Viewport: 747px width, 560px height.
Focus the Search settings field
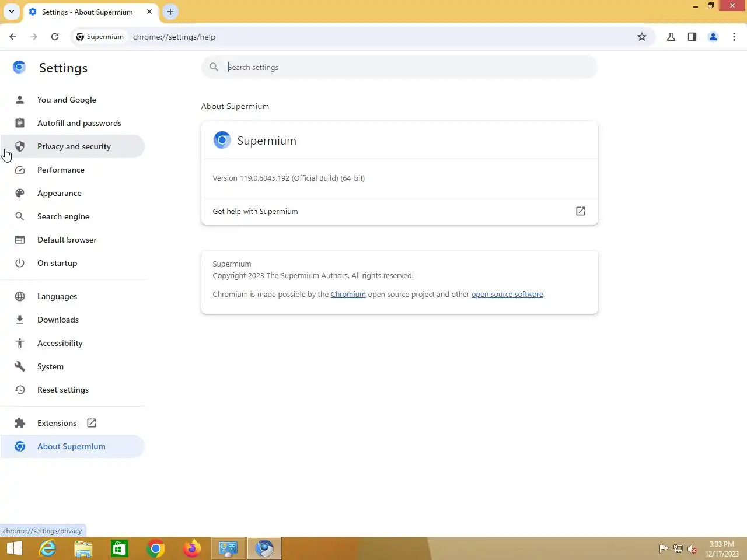pos(400,67)
